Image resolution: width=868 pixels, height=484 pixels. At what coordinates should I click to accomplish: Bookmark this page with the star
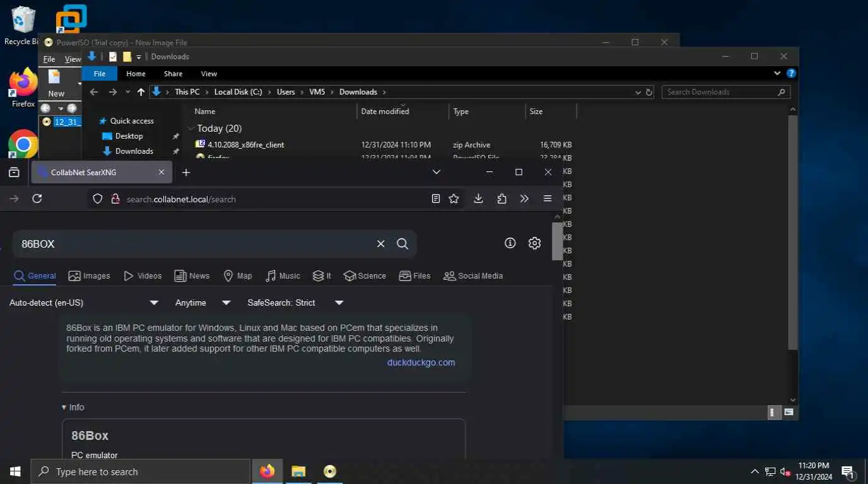point(454,199)
